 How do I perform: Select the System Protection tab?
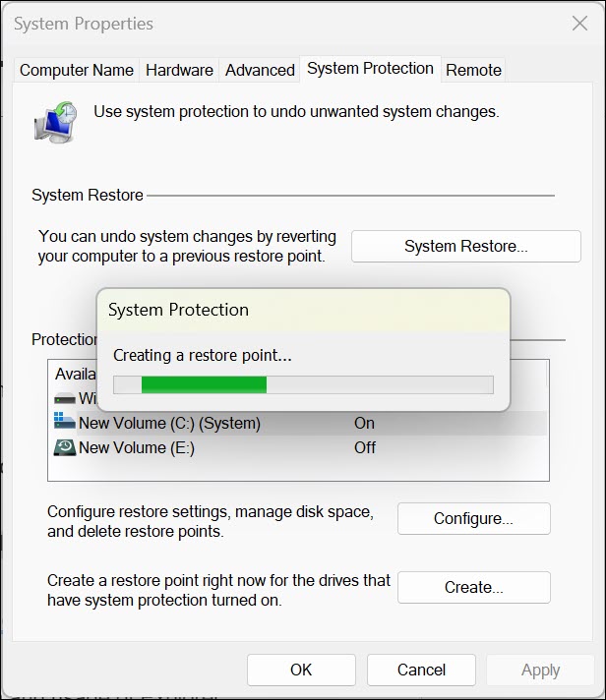click(x=370, y=69)
